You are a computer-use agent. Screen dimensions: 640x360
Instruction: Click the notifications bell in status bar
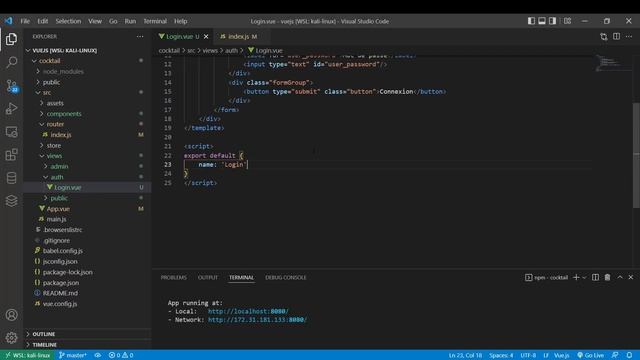click(x=629, y=355)
